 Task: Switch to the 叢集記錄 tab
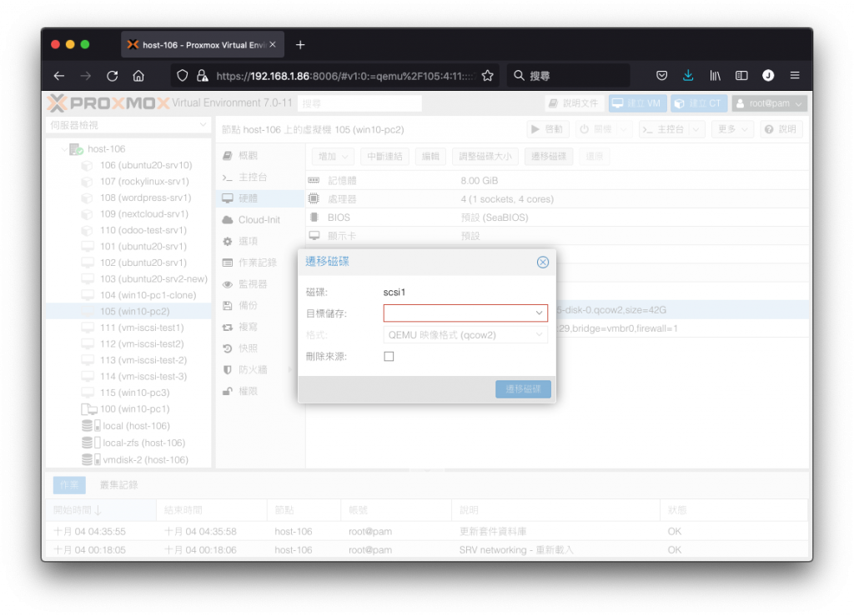pos(118,485)
